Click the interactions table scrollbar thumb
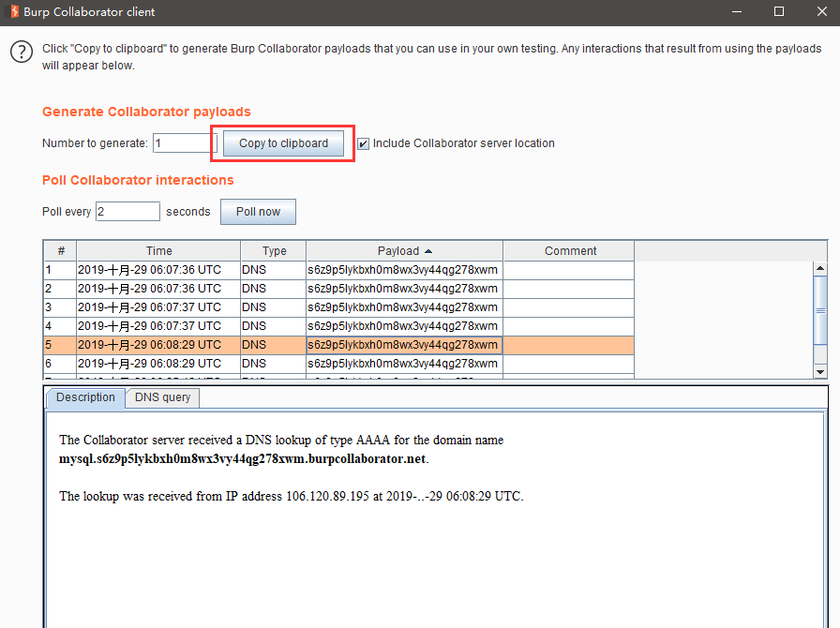This screenshot has height=628, width=840. pos(820,310)
